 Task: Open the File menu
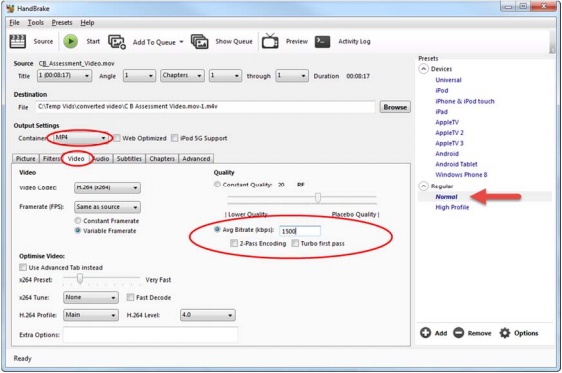click(14, 23)
